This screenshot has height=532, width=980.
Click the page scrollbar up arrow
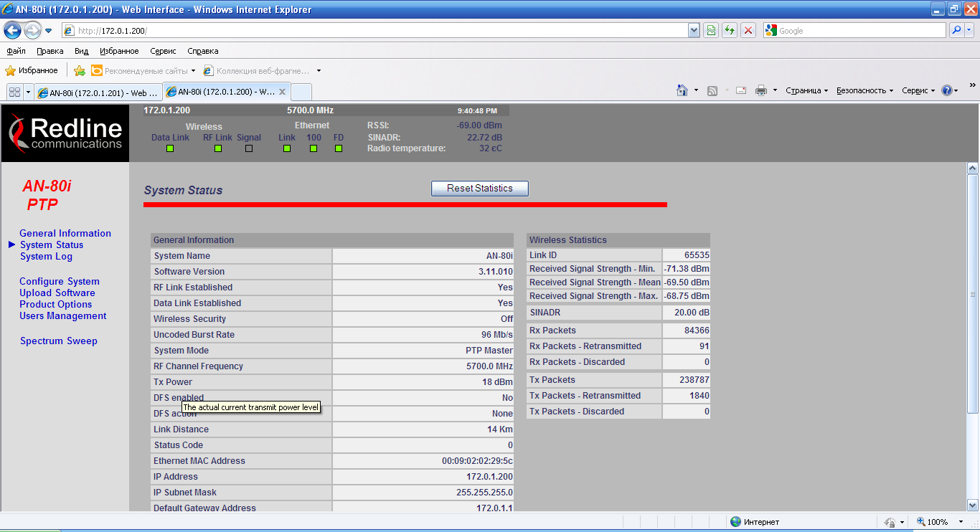973,168
